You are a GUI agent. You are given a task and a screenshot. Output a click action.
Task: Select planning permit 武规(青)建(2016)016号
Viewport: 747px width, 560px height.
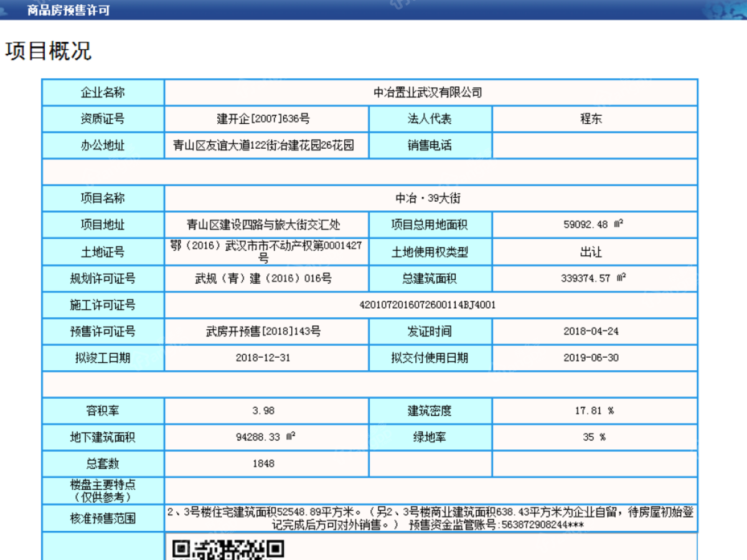(x=263, y=278)
